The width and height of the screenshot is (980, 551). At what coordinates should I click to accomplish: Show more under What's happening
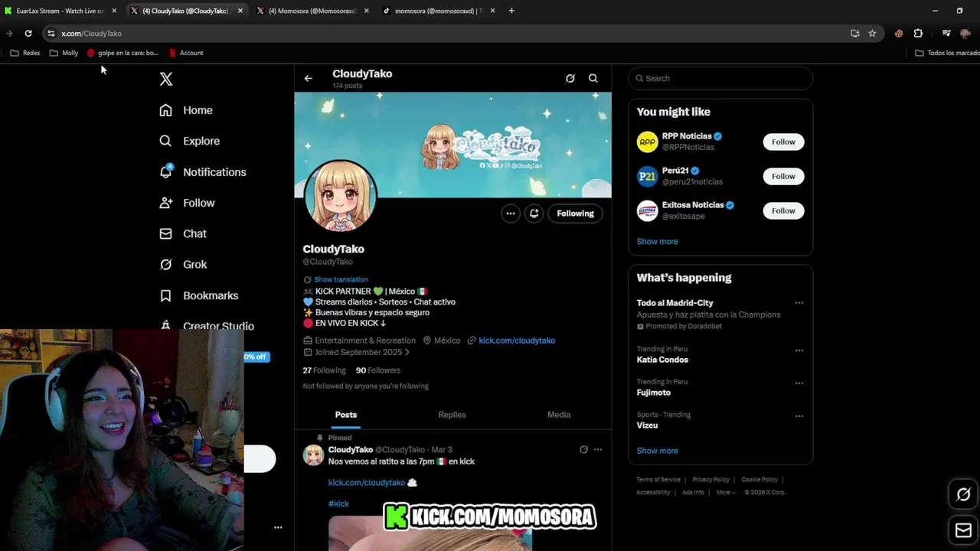pyautogui.click(x=657, y=451)
